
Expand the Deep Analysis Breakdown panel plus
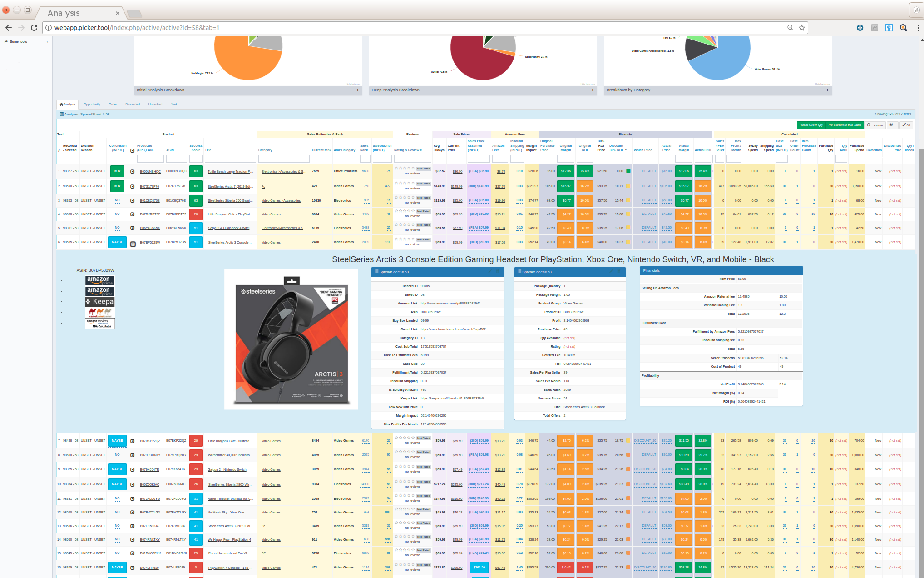[x=593, y=90]
